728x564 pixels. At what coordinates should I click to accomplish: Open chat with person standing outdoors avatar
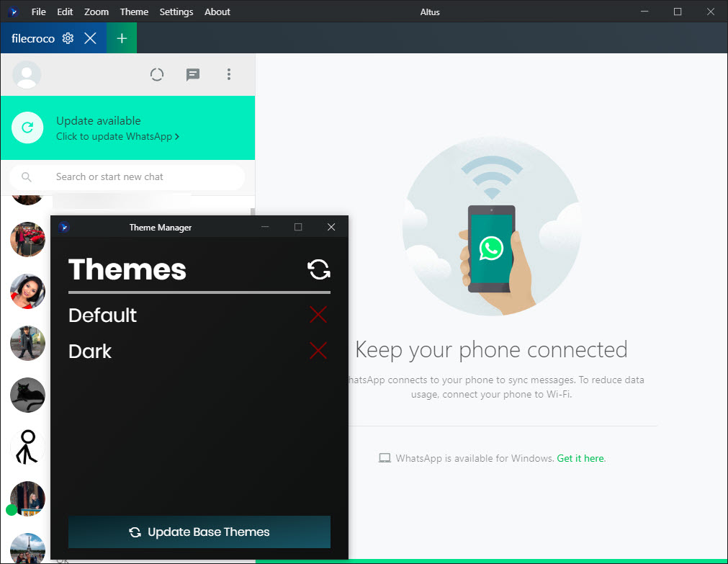pos(27,344)
